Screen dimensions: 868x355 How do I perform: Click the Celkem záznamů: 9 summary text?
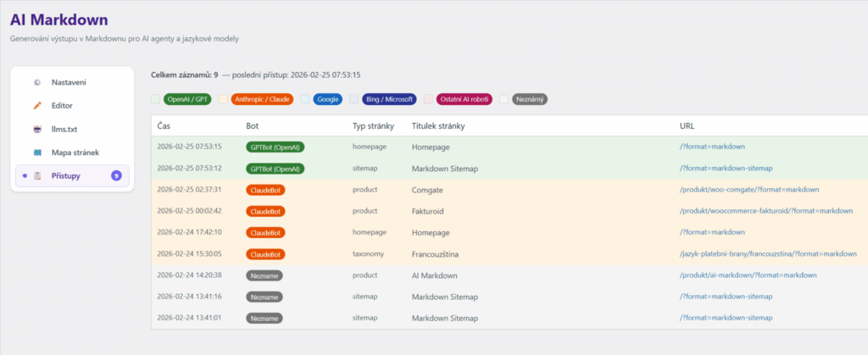click(x=184, y=75)
